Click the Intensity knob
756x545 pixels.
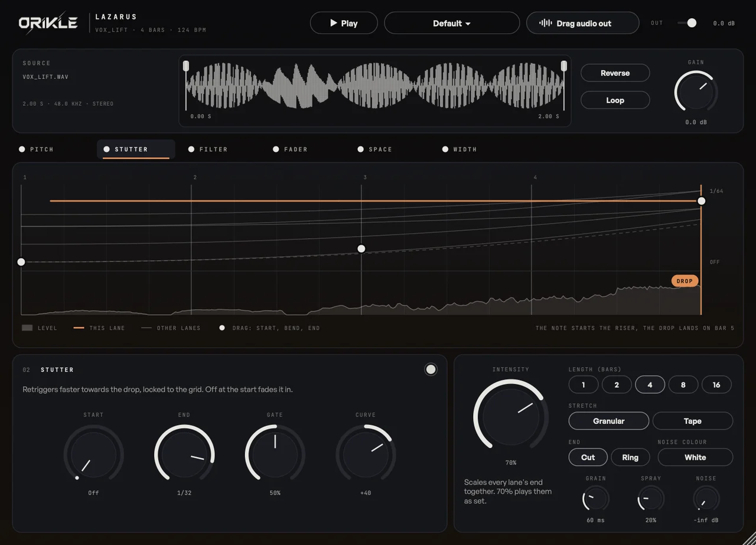tap(511, 416)
